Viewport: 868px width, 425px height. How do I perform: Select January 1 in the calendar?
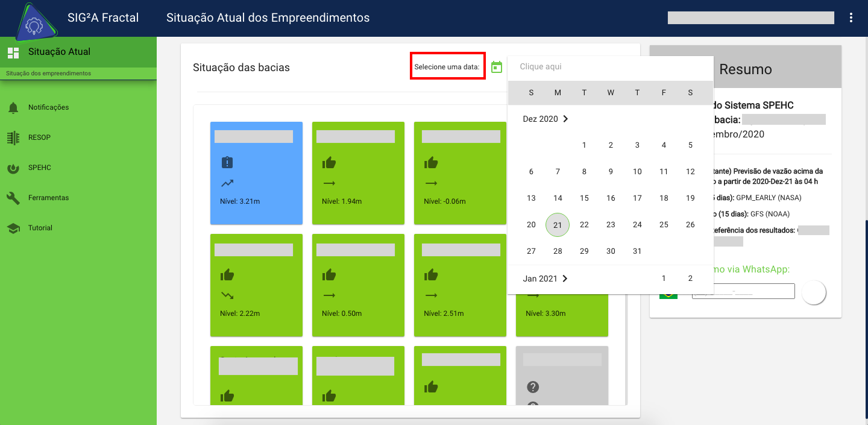(x=664, y=279)
